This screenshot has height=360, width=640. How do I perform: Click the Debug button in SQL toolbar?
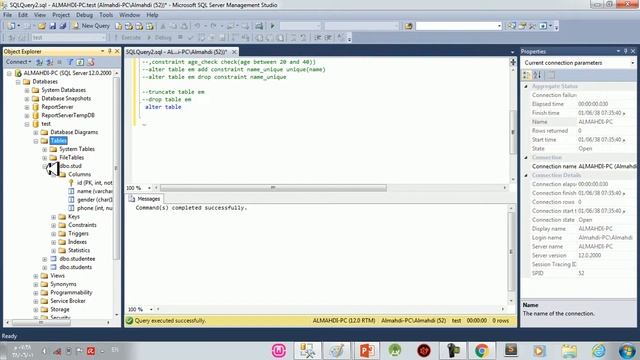coord(160,38)
